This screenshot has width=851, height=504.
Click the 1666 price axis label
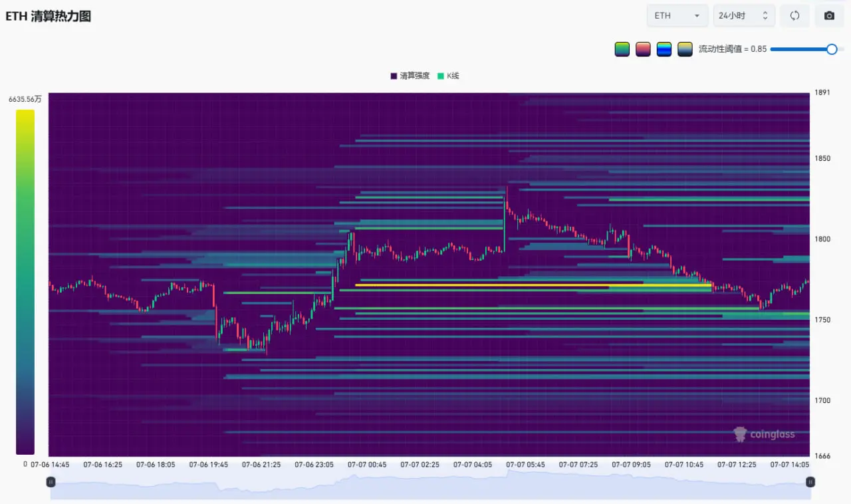[x=822, y=456]
